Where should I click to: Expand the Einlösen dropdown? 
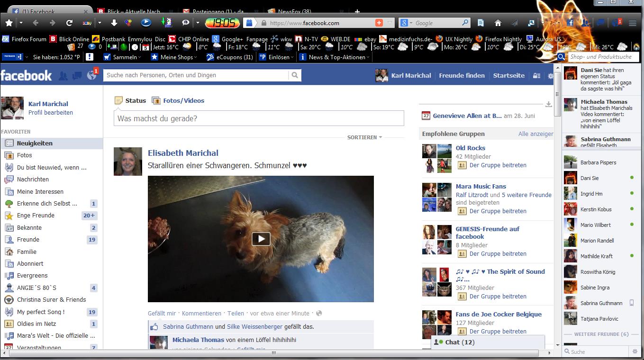(x=276, y=57)
